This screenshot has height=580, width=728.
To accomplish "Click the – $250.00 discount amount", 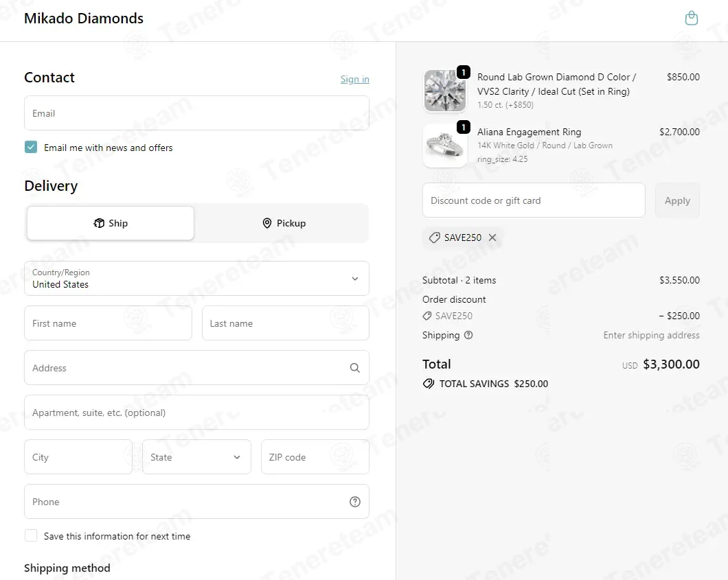I will point(679,316).
